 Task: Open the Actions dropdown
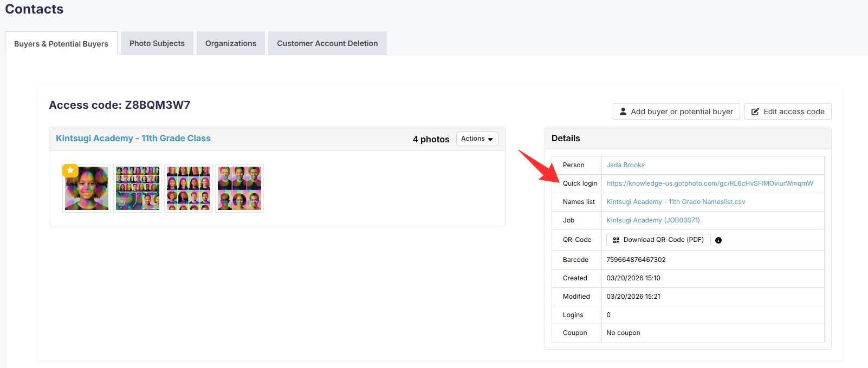coord(477,139)
